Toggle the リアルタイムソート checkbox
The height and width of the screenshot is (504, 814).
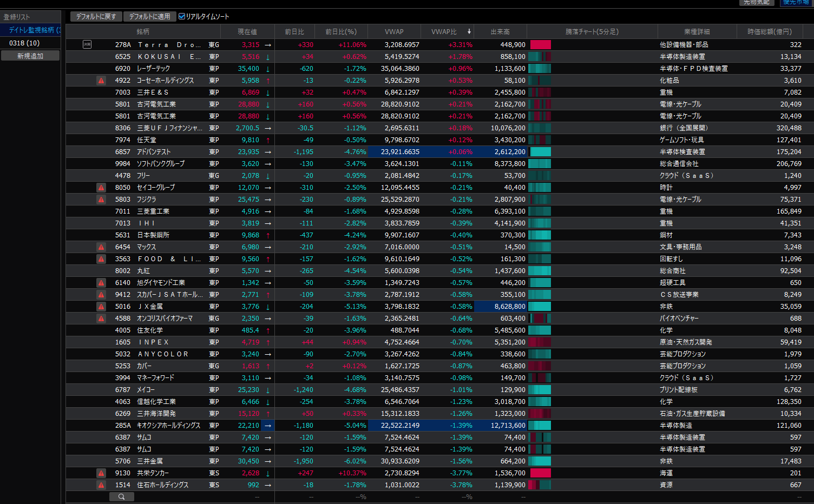pos(182,17)
